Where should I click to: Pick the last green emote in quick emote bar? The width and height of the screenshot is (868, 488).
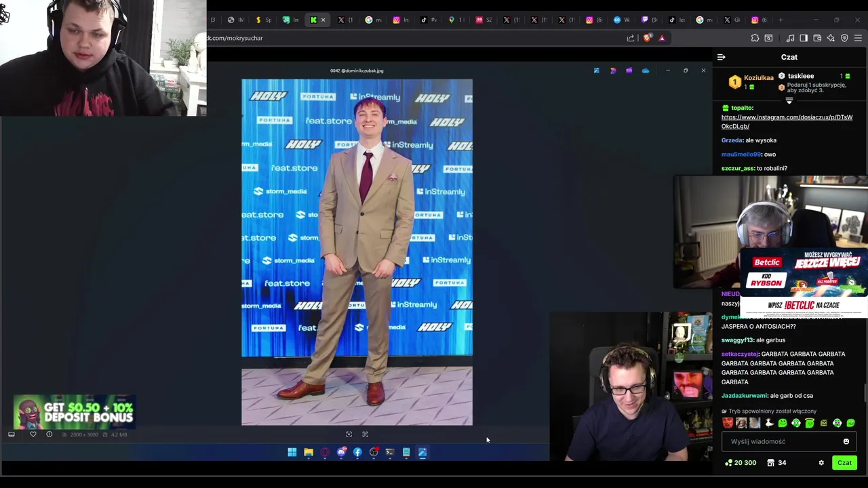point(850,423)
